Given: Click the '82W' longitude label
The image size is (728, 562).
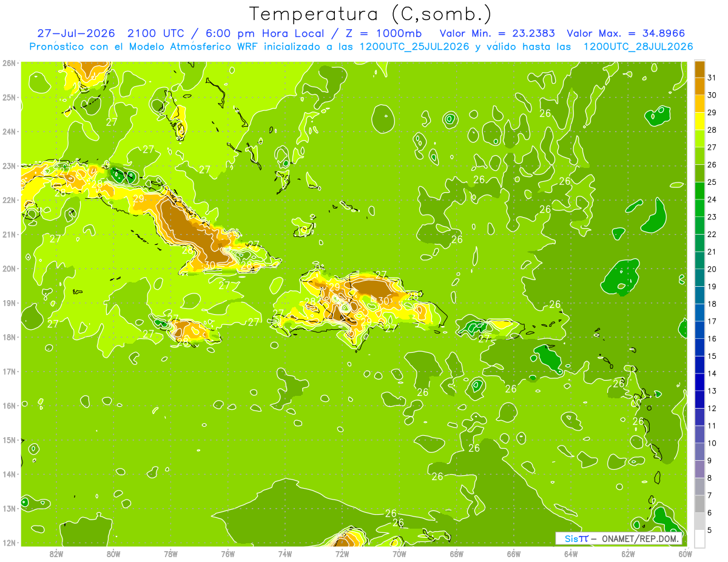Looking at the screenshot, I should click(x=56, y=554).
